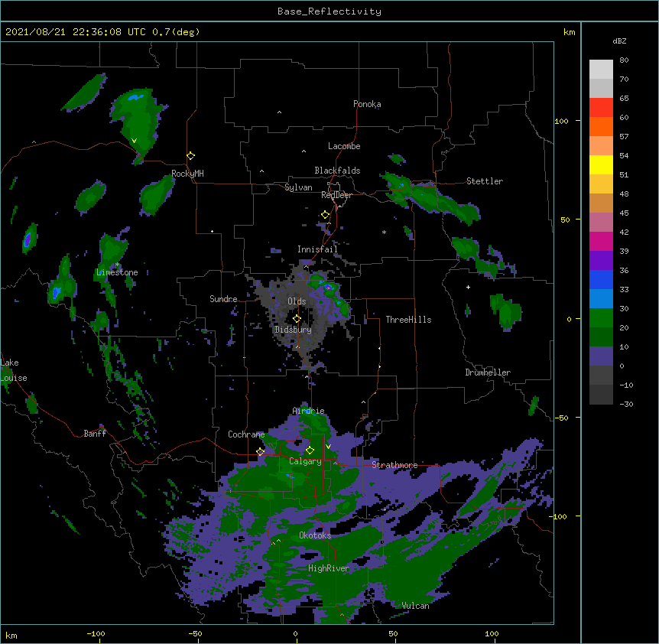Click the dBZ legend heading
Image resolution: width=659 pixels, height=644 pixels.
coord(619,41)
